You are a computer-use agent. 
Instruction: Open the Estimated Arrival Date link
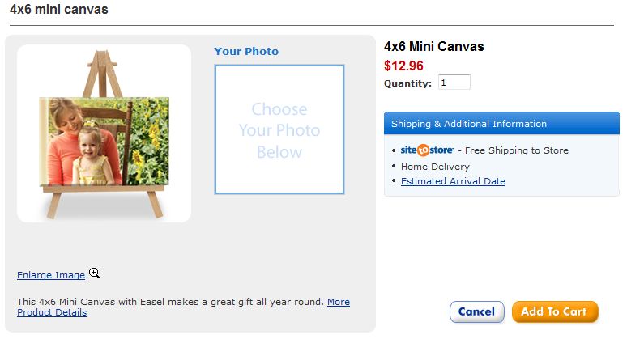click(x=453, y=181)
